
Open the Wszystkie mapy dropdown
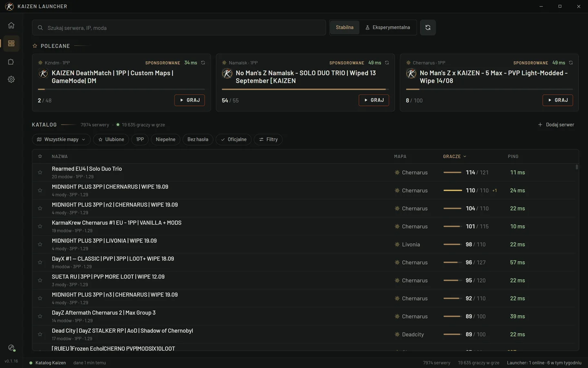61,139
